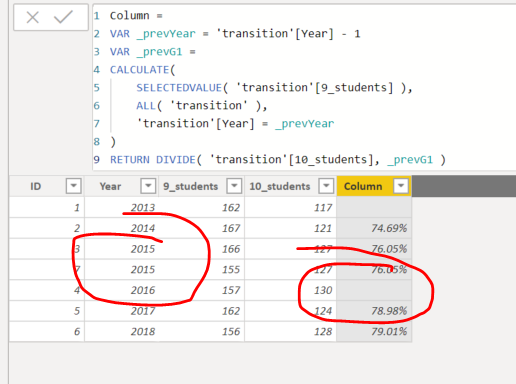Open the Column header filter dropdown

pos(401,186)
